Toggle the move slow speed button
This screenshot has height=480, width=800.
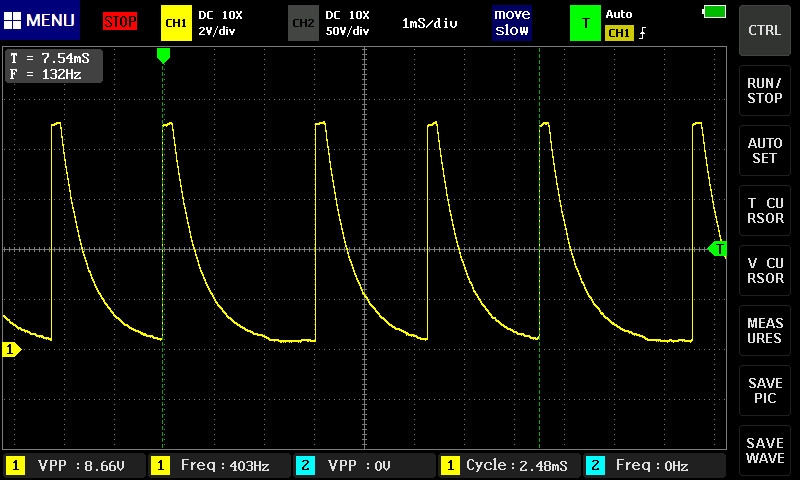tap(512, 22)
